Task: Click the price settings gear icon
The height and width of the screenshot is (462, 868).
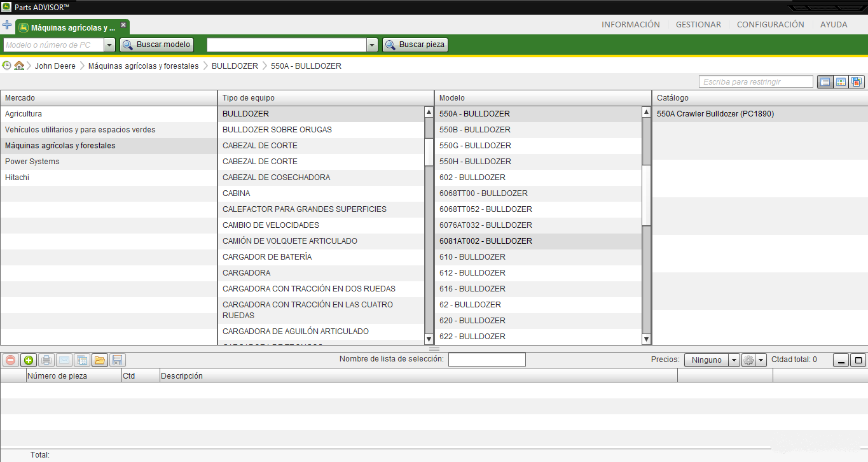Action: pos(748,360)
